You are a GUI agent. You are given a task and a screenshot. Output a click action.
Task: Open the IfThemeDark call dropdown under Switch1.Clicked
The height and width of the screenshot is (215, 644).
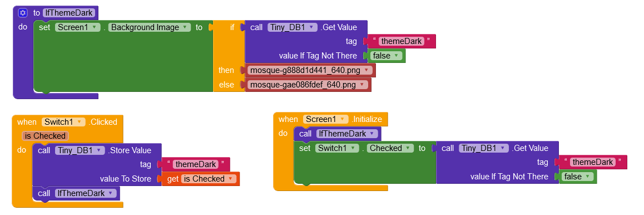(x=86, y=193)
